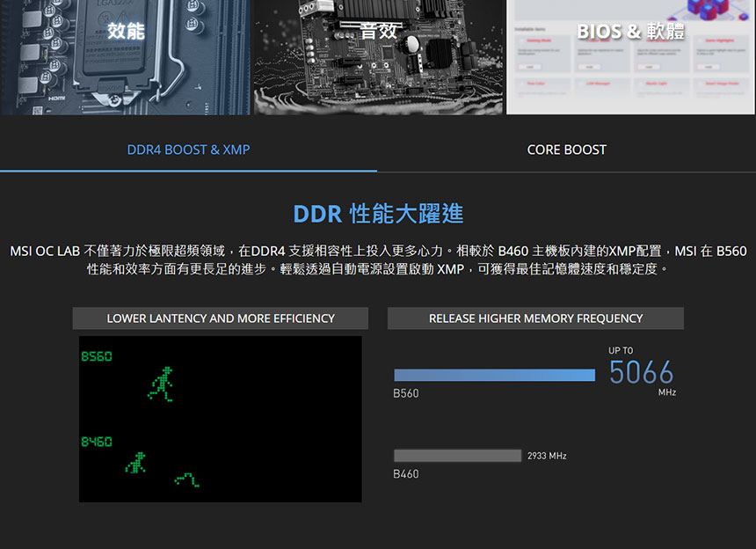Click the B560 label under blue bar
This screenshot has height=549, width=756.
(x=406, y=393)
